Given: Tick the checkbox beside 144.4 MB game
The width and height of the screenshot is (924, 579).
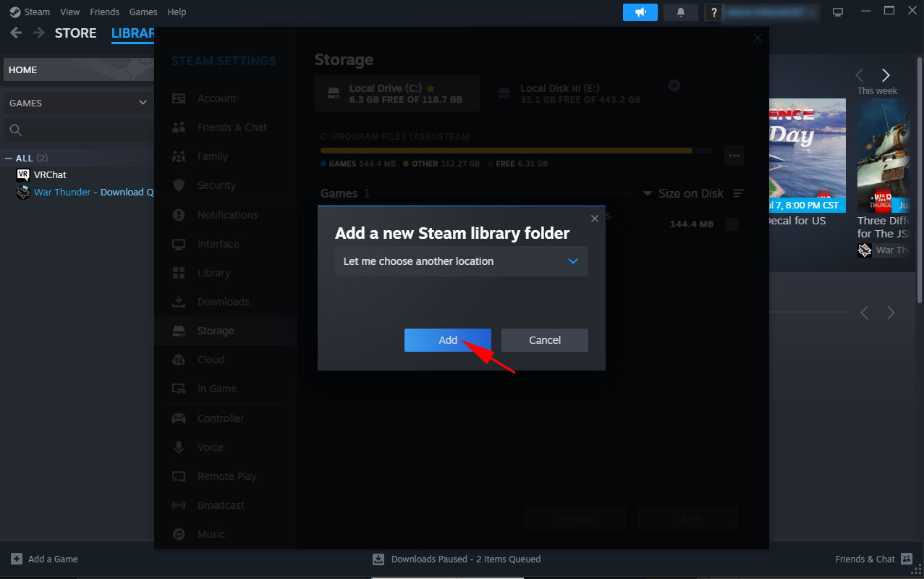Looking at the screenshot, I should click(732, 224).
